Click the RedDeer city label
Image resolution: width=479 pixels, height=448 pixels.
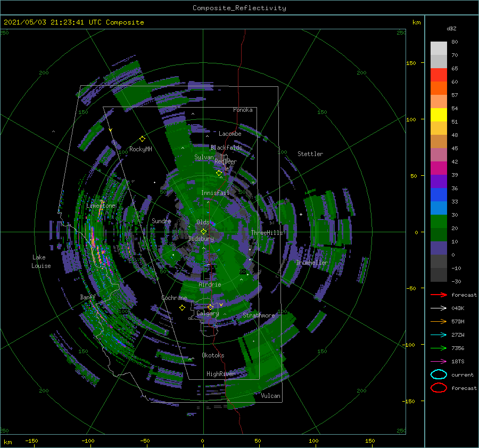226,161
